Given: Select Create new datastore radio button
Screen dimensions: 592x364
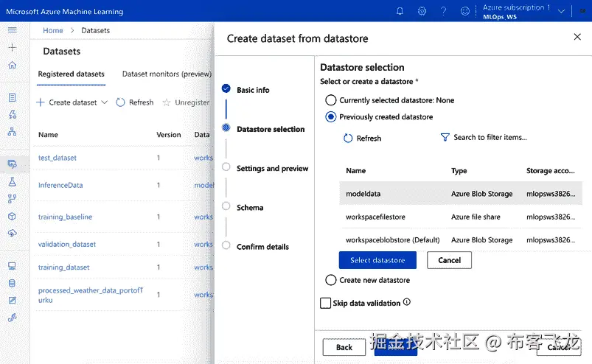Looking at the screenshot, I should [331, 280].
